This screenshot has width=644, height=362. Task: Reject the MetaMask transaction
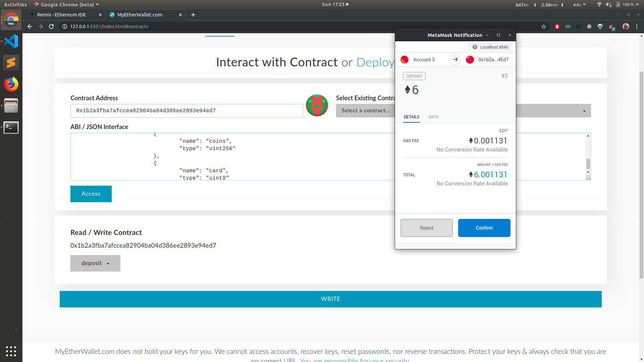(x=426, y=228)
